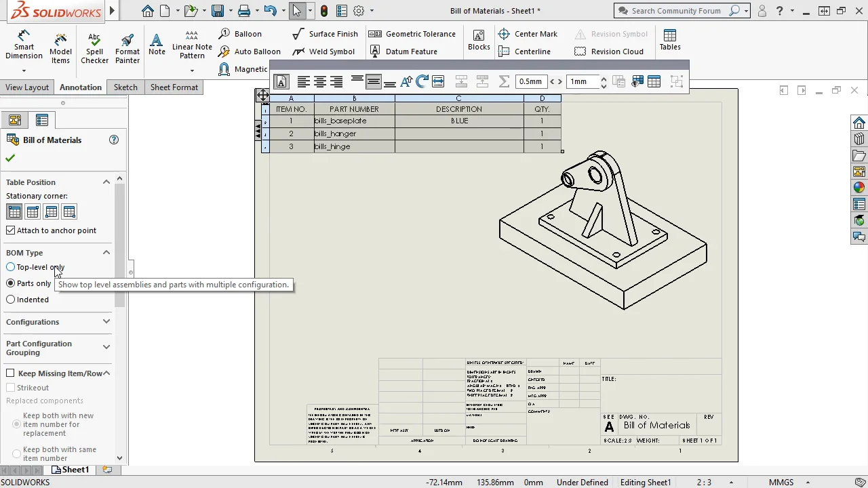The width and height of the screenshot is (868, 488).
Task: Set stationary corner to top left
Action: tap(14, 212)
